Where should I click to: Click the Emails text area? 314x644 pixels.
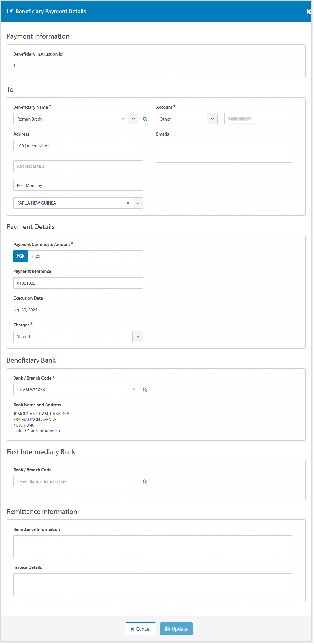pos(224,151)
